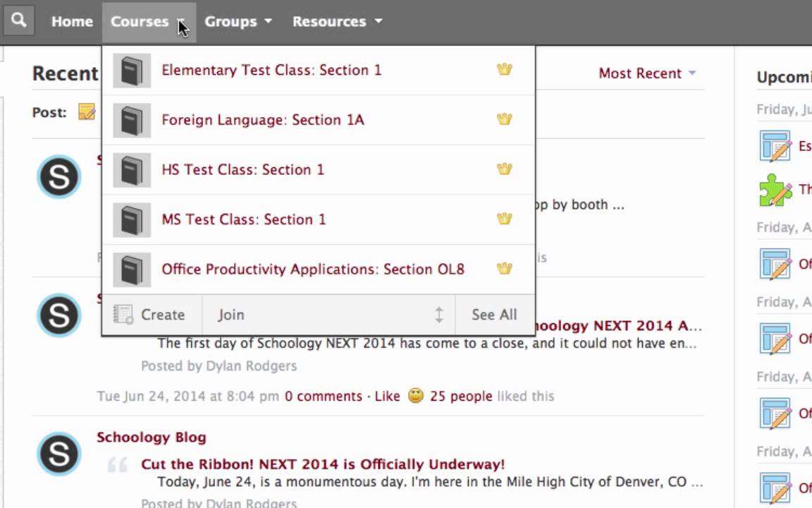
Task: Select Foreign Language: Section 1A course
Action: (x=262, y=120)
